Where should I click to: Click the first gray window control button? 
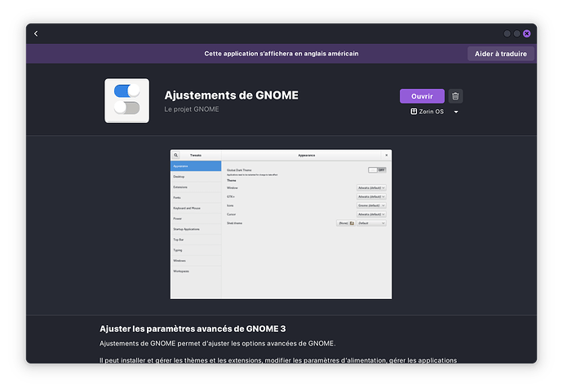point(507,33)
